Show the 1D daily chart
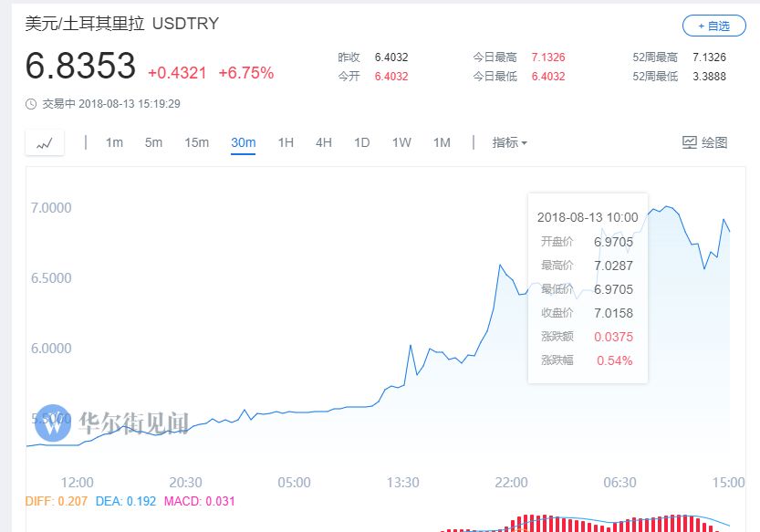Viewport: 760px width, 532px height. pyautogui.click(x=362, y=142)
